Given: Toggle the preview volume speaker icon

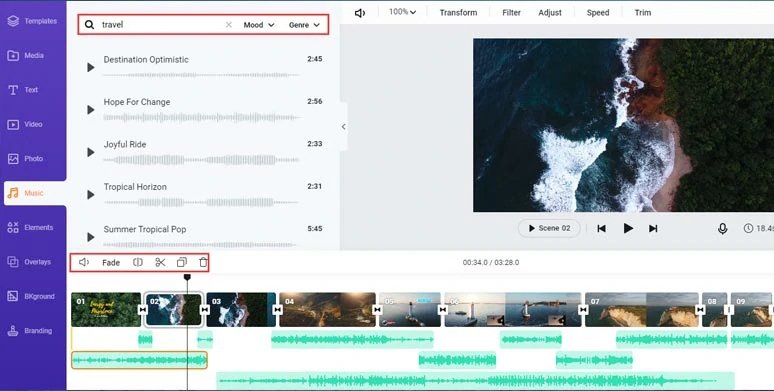Looking at the screenshot, I should 360,13.
